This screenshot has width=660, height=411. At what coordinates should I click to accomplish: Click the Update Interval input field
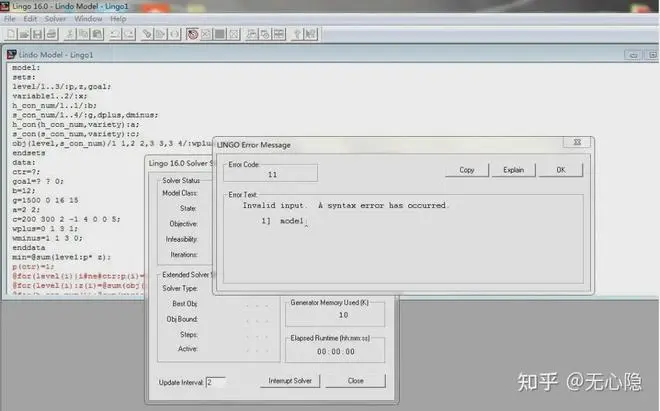coord(215,382)
